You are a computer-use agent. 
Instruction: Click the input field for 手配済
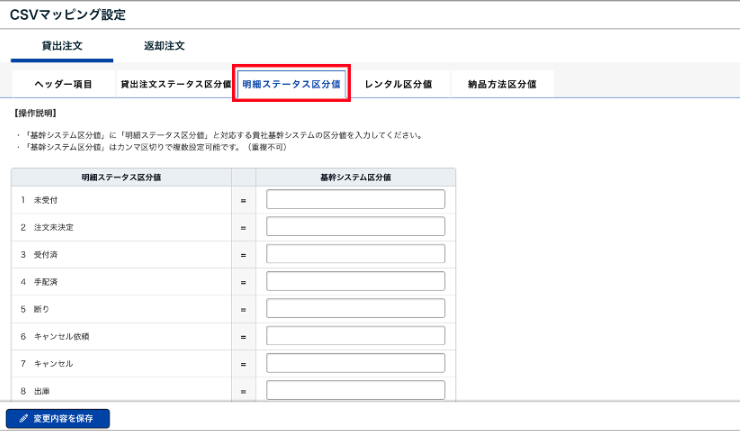[x=355, y=281]
